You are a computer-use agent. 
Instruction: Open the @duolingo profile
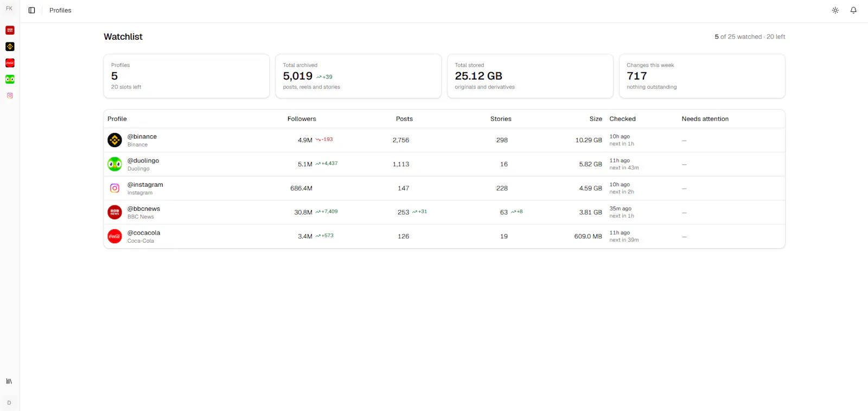click(143, 161)
